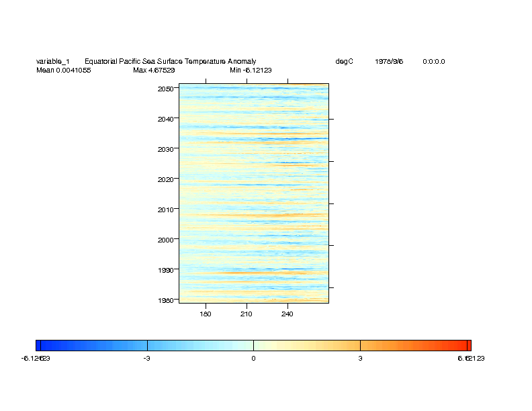This screenshot has height=411, width=532.
Task: Click the variable_1 label in header
Action: pyautogui.click(x=52, y=62)
